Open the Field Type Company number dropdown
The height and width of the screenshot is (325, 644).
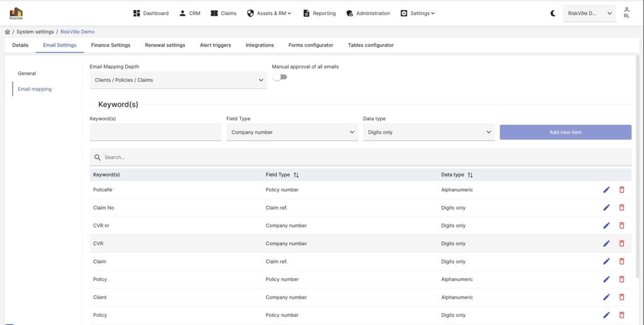292,132
